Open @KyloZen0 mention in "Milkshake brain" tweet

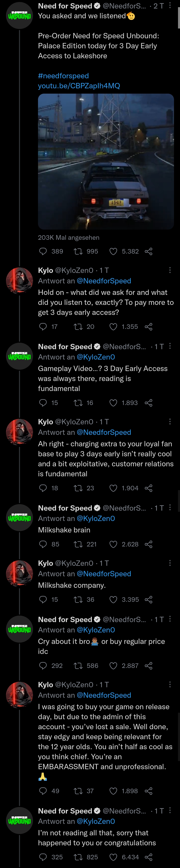96,519
